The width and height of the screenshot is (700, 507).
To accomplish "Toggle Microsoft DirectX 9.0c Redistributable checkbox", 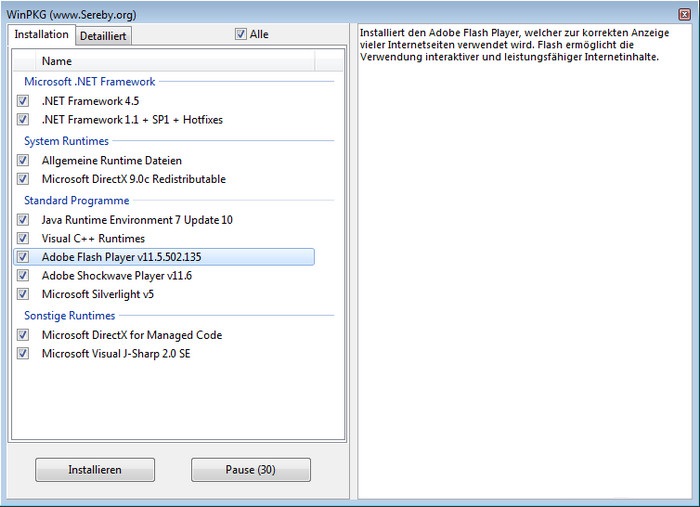I will coord(23,179).
